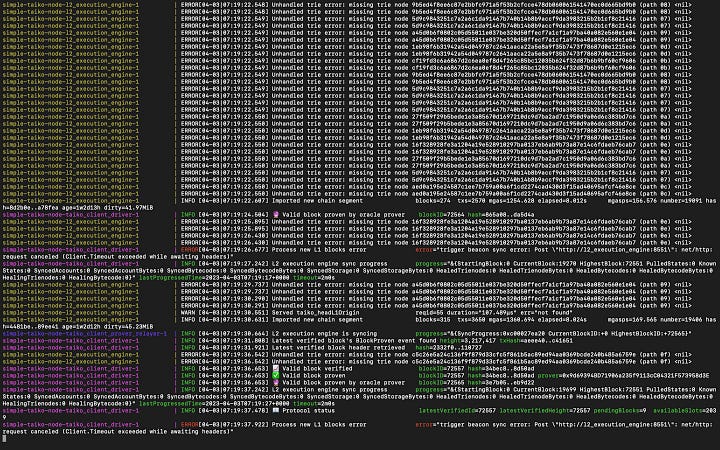This screenshot has height=450, width=720.
Task: Click 'Imported new chain segment' on the blocks=315 line
Action: tap(317, 320)
